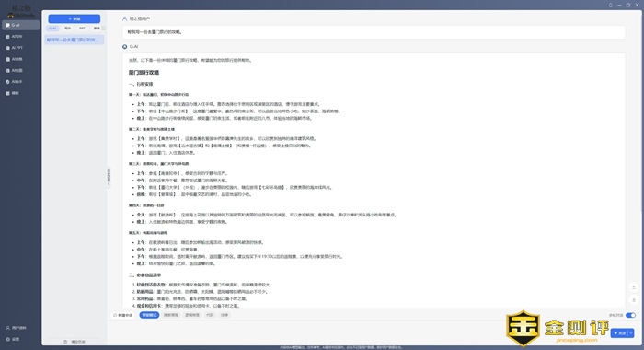
Task: Expand the dropdown arrow beside send button
Action: 631,333
